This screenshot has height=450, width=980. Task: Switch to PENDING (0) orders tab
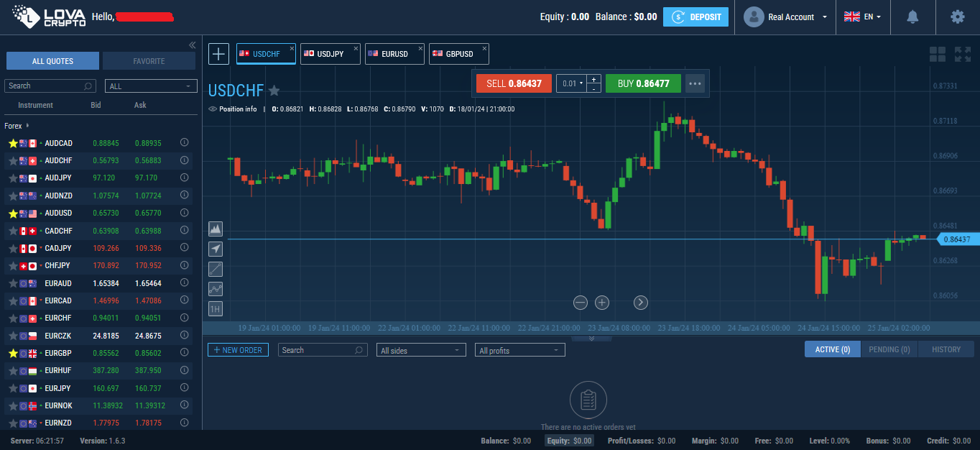coord(889,349)
